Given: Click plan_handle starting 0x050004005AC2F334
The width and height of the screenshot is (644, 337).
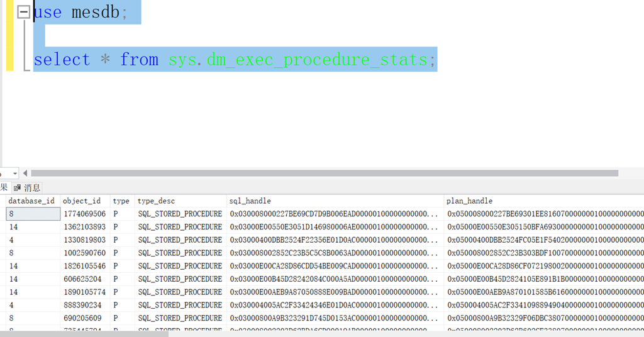Looking at the screenshot, I should (544, 306).
